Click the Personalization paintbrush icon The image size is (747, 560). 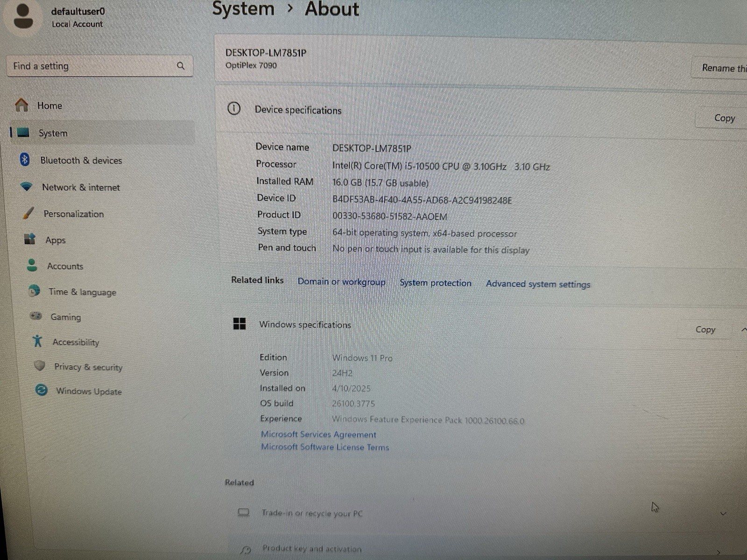(28, 213)
